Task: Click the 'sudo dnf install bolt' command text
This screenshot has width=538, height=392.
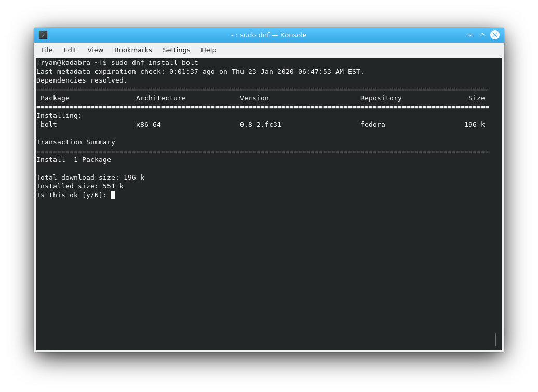Action: click(x=154, y=63)
